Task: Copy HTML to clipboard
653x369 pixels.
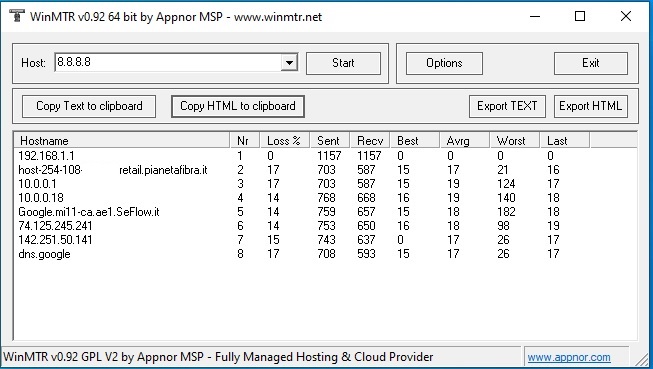Action: (238, 106)
